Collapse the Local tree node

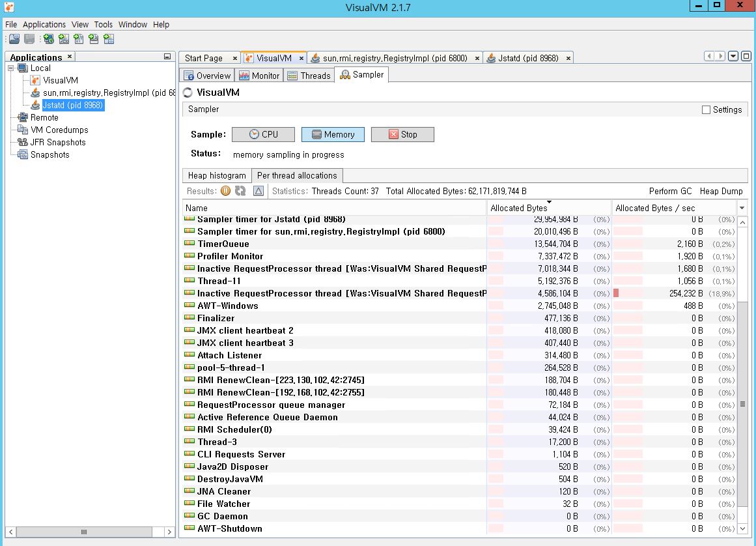point(10,68)
